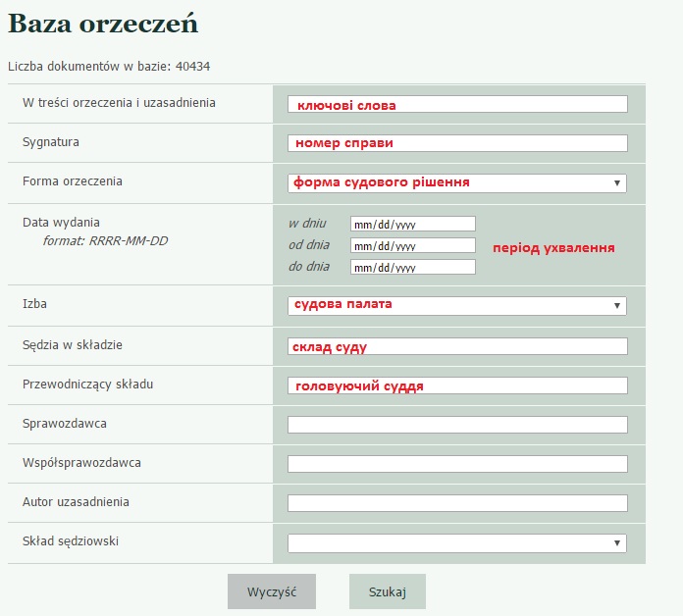Click the Sprawozdawca input field
The height and width of the screenshot is (616, 683).
[457, 425]
